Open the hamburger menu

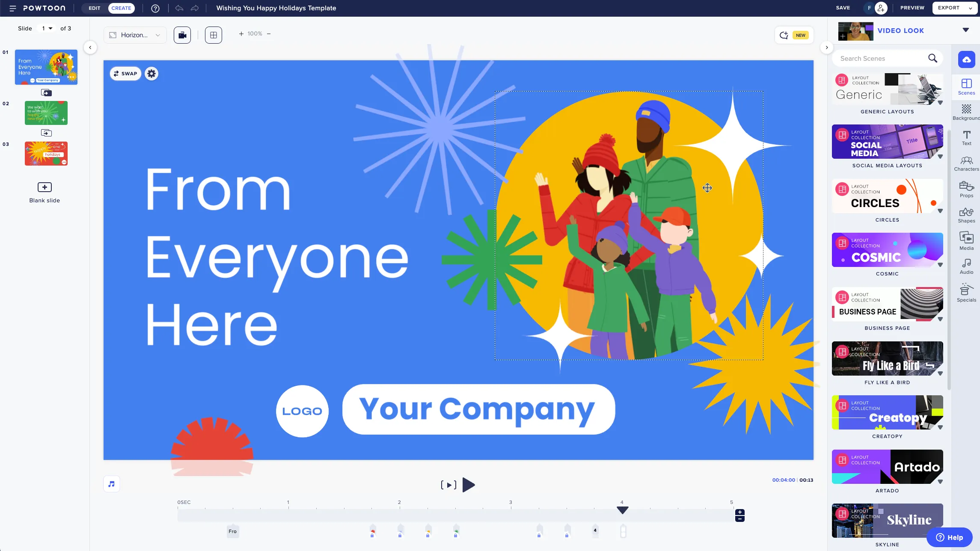click(x=12, y=8)
